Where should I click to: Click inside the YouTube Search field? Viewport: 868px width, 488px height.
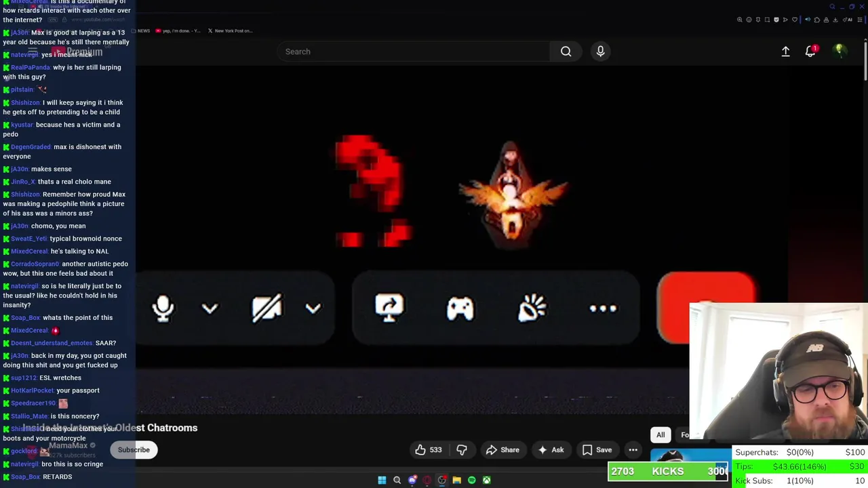pyautogui.click(x=414, y=52)
